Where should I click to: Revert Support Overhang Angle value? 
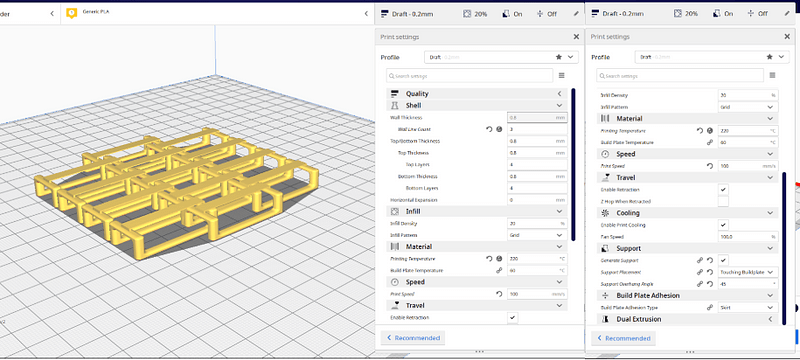click(x=710, y=284)
